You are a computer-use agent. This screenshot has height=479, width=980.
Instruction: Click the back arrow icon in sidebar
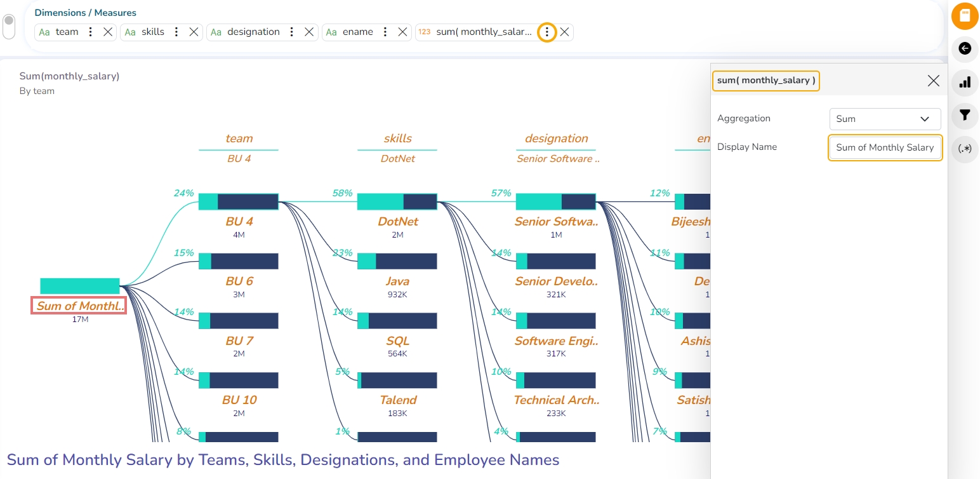(964, 48)
